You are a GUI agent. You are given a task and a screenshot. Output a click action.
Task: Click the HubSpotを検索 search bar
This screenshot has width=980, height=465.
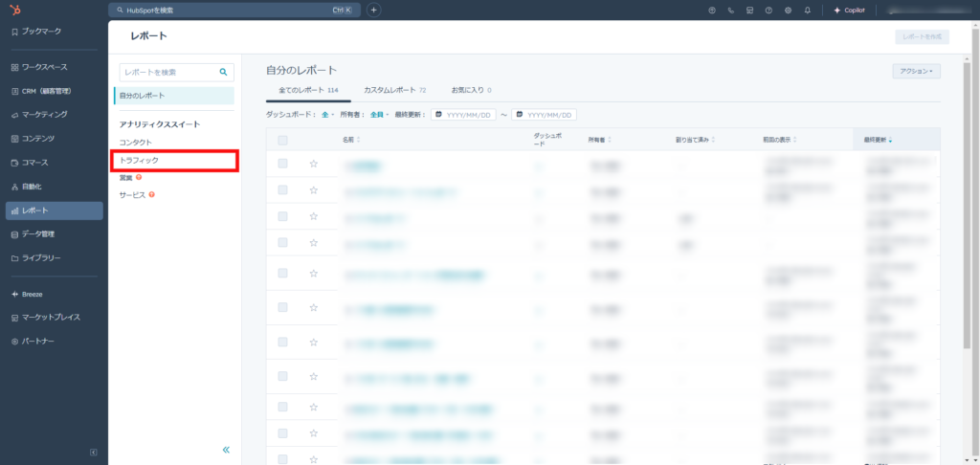234,10
